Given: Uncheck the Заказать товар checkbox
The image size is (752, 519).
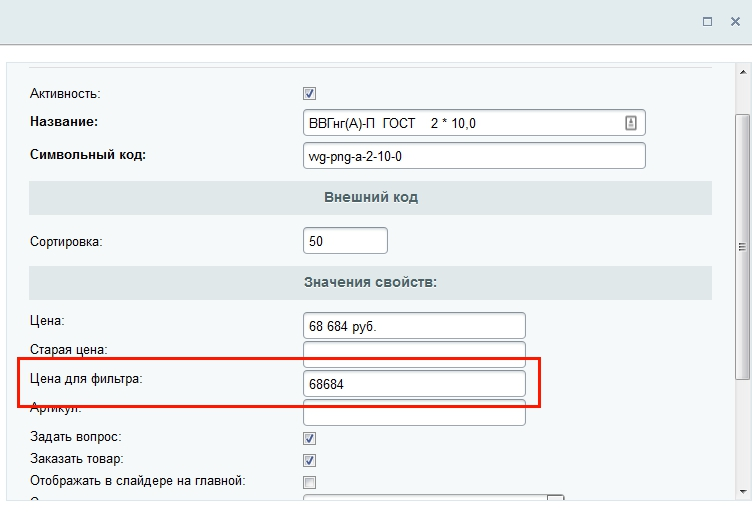Looking at the screenshot, I should [x=310, y=460].
